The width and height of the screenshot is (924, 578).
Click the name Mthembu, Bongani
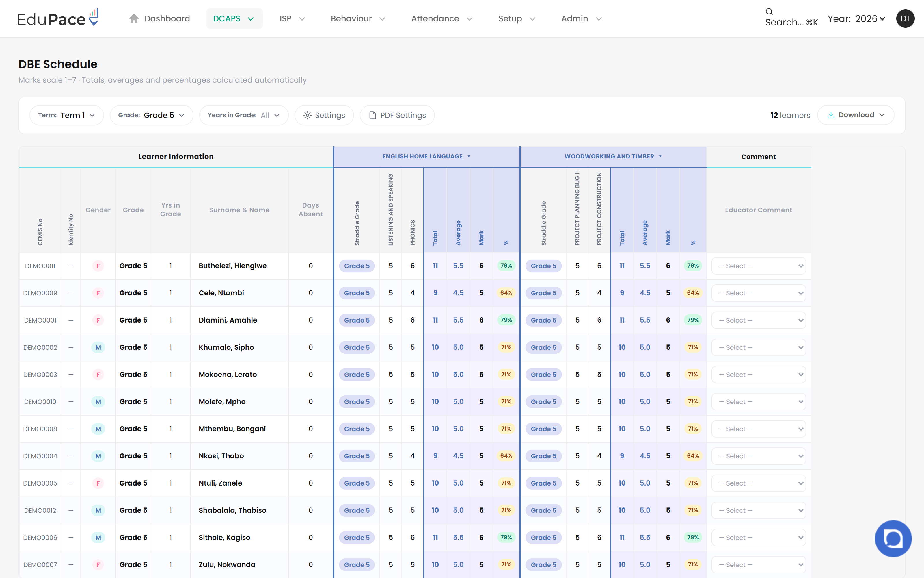click(232, 429)
